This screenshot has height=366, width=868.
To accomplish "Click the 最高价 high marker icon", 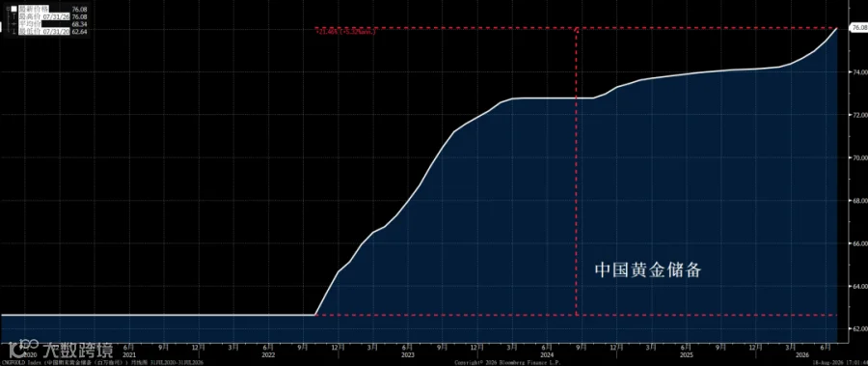I will click(14, 16).
